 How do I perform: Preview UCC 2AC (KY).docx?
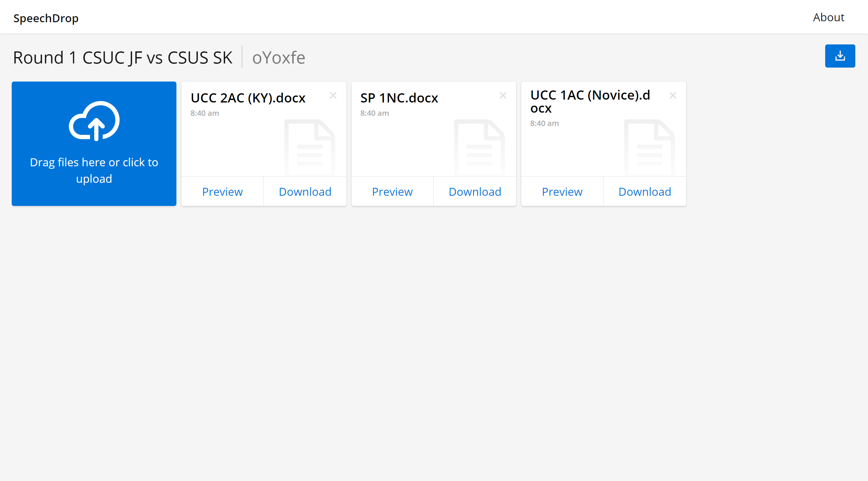click(x=223, y=191)
